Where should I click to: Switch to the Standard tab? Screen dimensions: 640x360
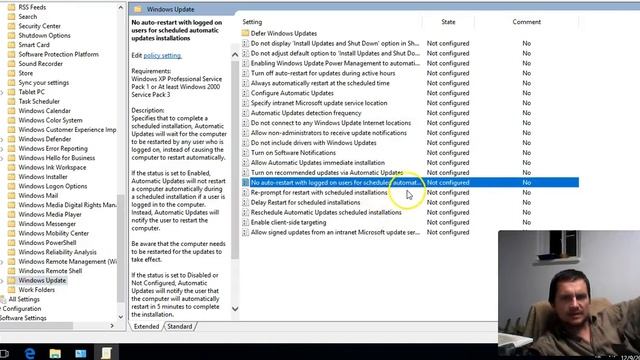click(x=180, y=327)
